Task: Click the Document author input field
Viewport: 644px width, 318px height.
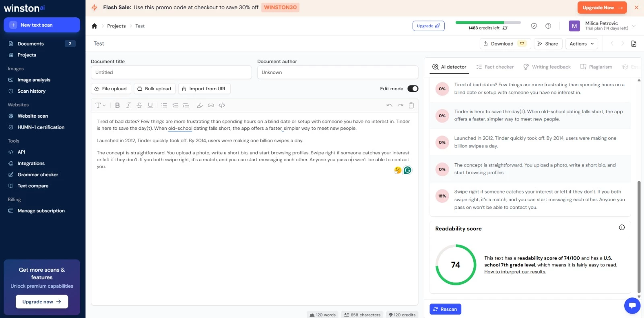Action: point(338,73)
